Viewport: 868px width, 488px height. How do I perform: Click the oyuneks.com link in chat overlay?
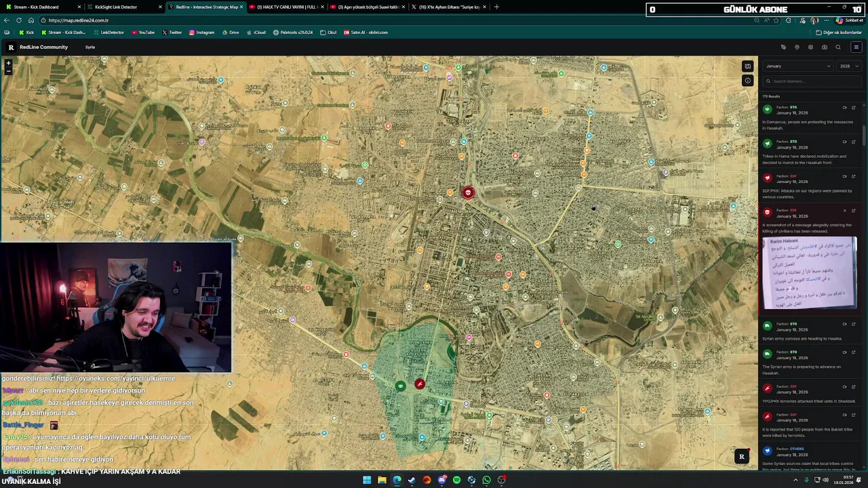[x=116, y=378]
